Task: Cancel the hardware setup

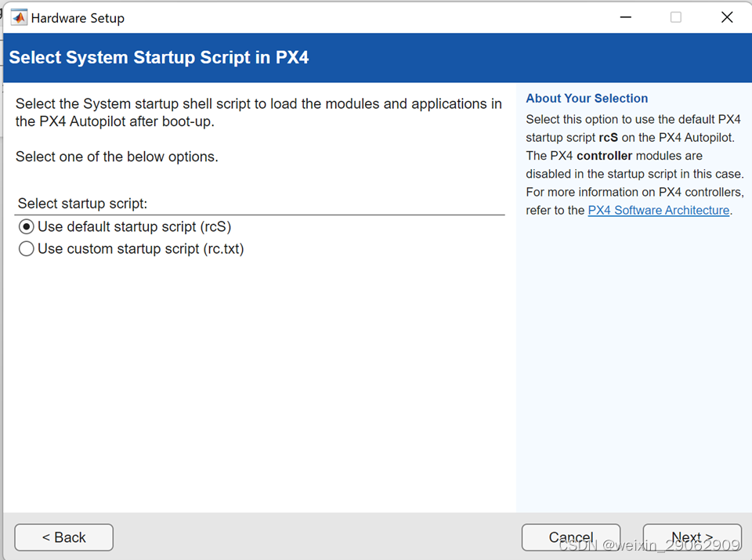Action: [571, 537]
